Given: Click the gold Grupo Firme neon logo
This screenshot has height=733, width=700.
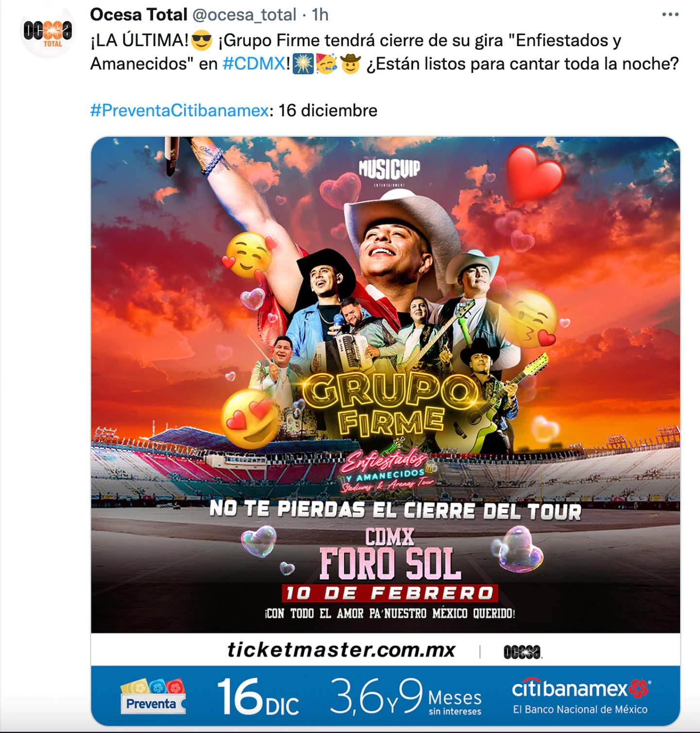Looking at the screenshot, I should pyautogui.click(x=389, y=404).
